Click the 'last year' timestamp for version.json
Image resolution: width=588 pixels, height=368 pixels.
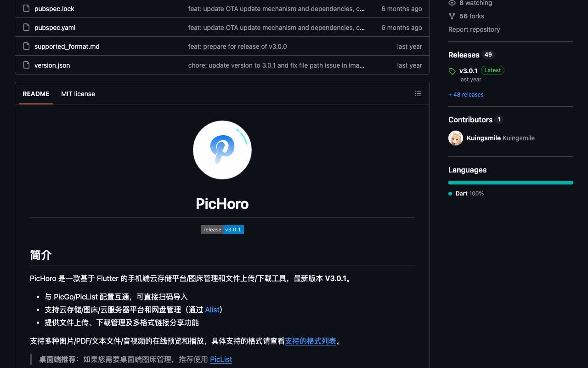click(x=409, y=65)
